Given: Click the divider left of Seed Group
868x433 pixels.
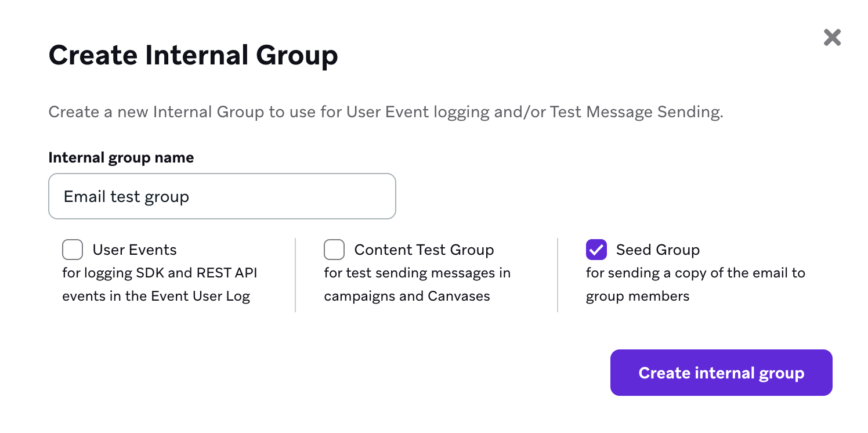Looking at the screenshot, I should click(x=558, y=275).
